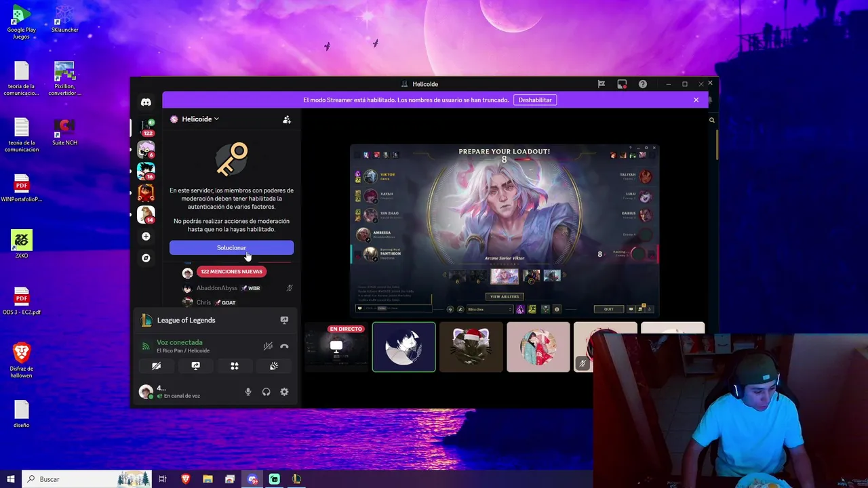Screen dimensions: 868x488
Task: Click stream icon next to League of Legends
Action: (x=284, y=320)
